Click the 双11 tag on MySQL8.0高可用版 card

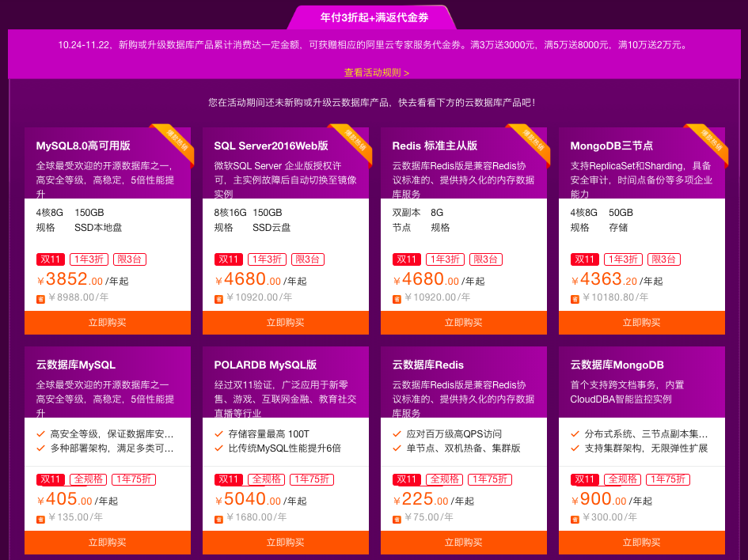coord(51,259)
